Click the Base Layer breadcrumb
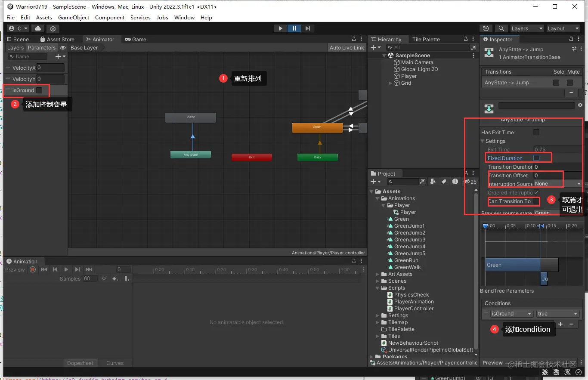588x380 pixels. [x=84, y=48]
